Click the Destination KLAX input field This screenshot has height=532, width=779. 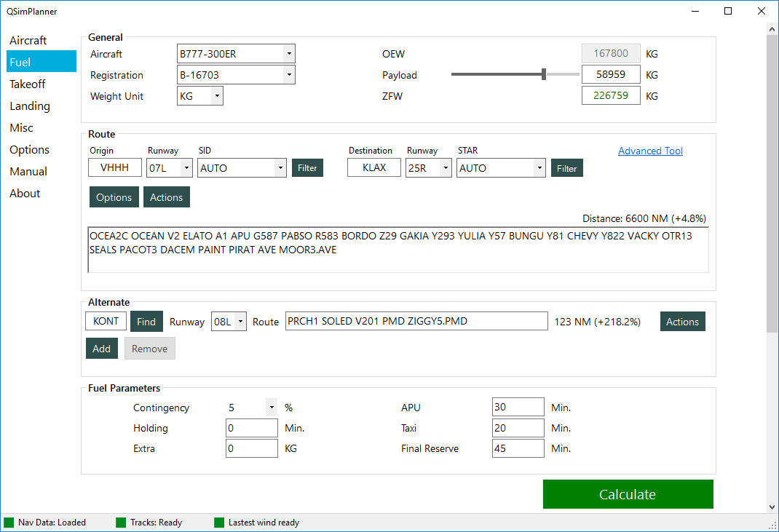tap(374, 167)
